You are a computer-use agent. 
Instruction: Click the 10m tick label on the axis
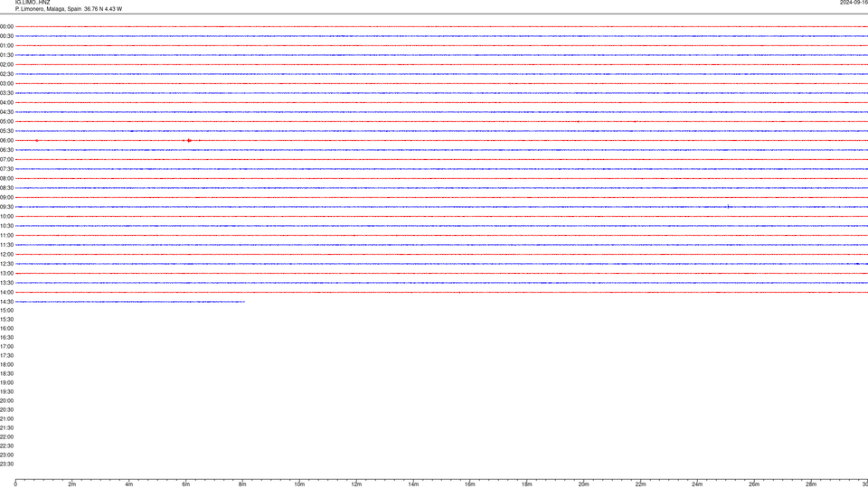(x=299, y=484)
